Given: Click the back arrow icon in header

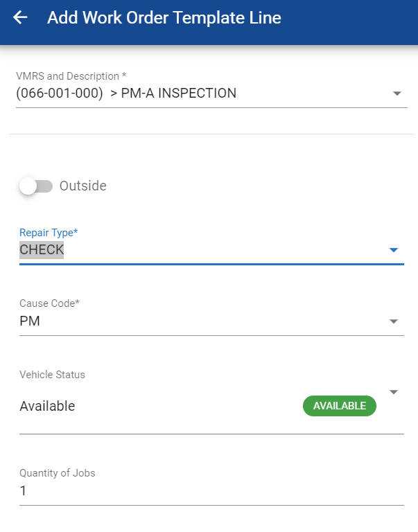Looking at the screenshot, I should click(x=21, y=18).
